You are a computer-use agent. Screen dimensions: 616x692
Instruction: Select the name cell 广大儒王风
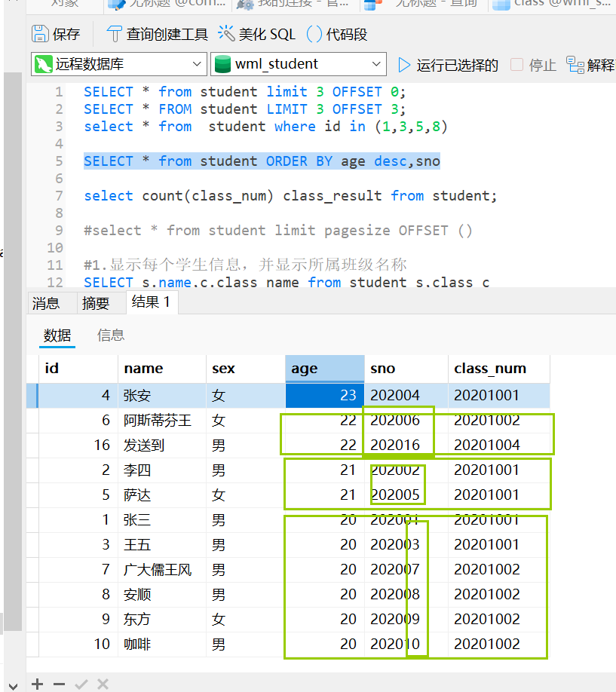[x=162, y=570]
